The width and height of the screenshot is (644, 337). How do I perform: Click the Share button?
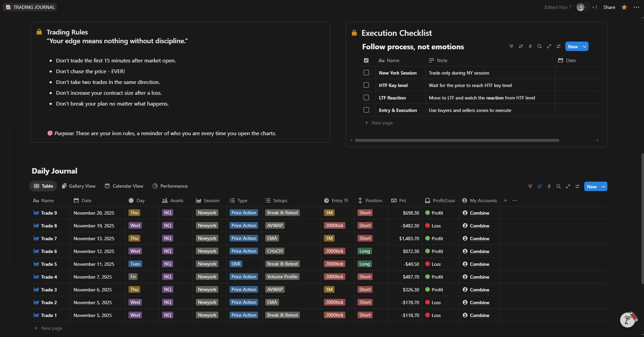(x=609, y=7)
